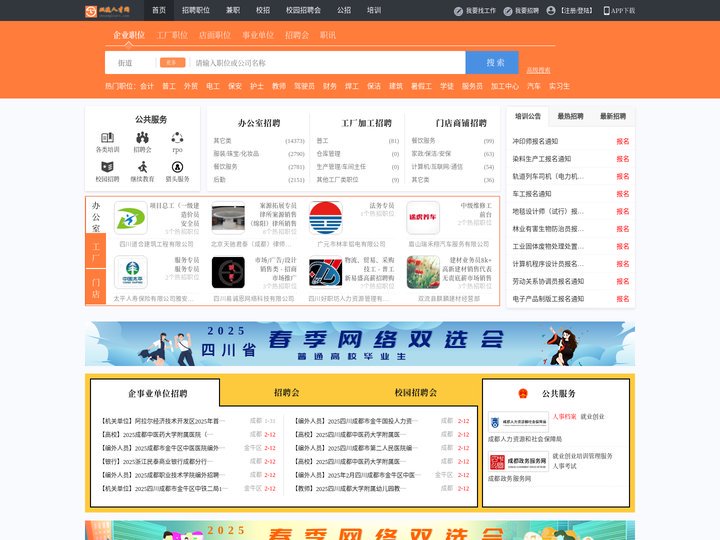
Task: Click 报名 next to 冲印师报名通知
Action: click(x=623, y=141)
